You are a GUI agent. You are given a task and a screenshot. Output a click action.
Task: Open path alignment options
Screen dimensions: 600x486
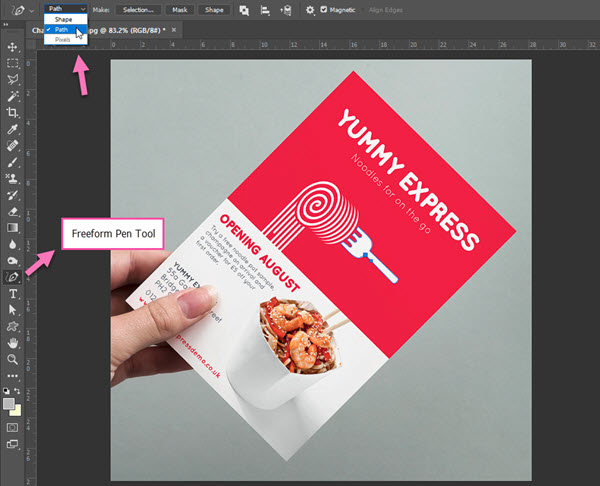[x=265, y=10]
